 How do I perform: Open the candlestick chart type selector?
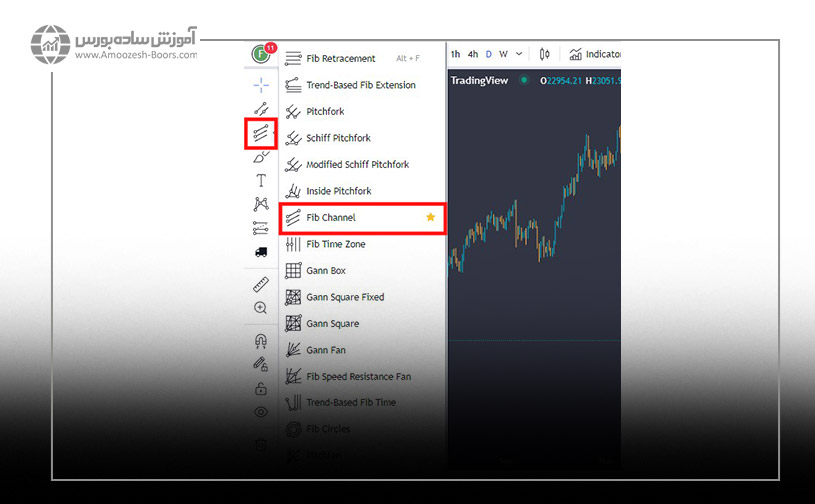coord(545,54)
